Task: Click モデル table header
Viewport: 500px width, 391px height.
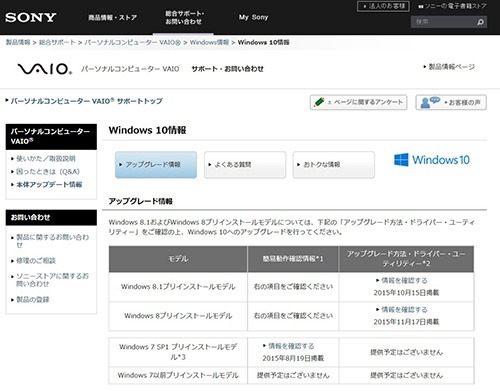Action: [178, 259]
